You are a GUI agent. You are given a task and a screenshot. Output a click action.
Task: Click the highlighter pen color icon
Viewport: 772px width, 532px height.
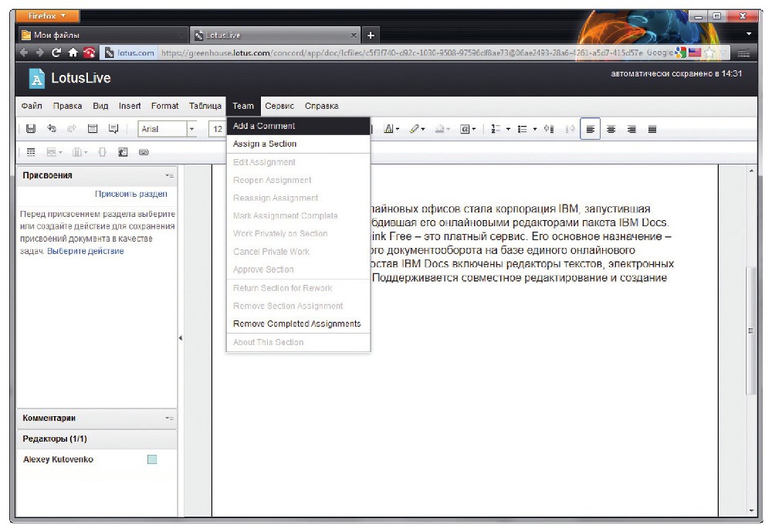point(415,130)
